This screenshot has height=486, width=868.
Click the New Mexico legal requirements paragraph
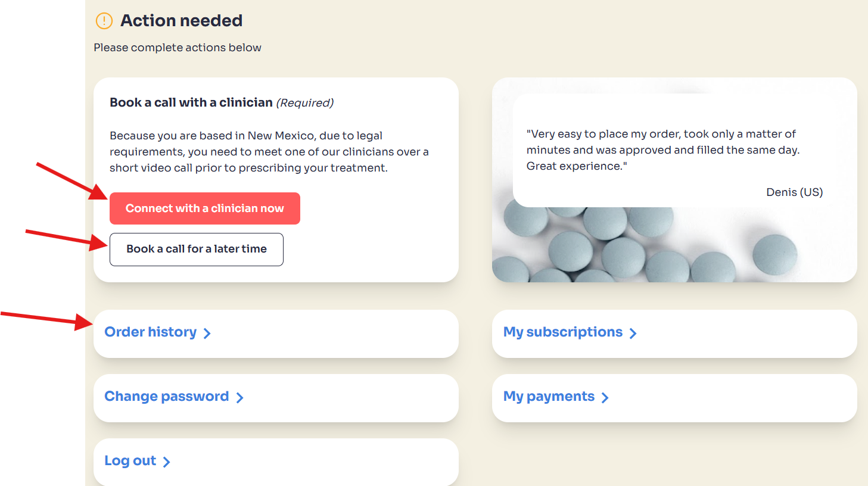click(269, 152)
